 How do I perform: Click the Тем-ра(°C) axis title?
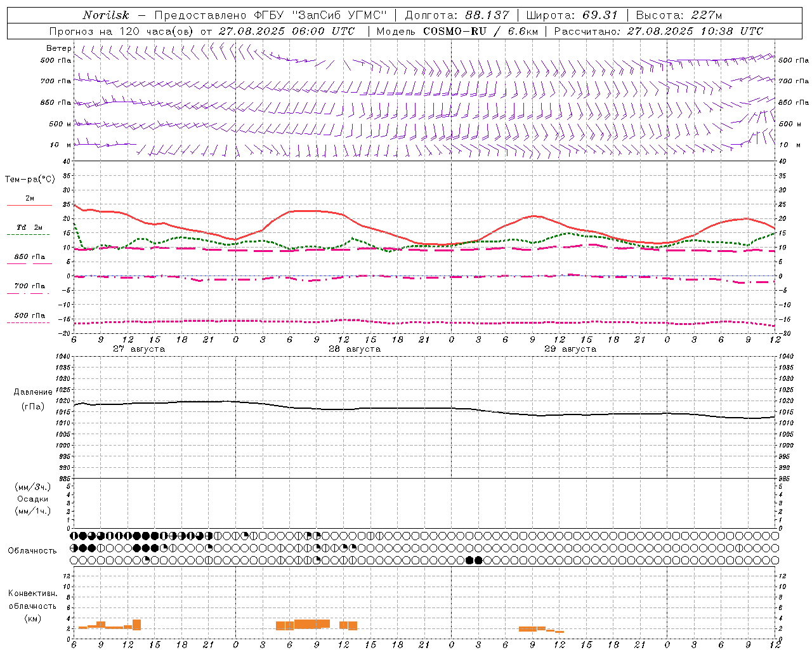(x=30, y=179)
